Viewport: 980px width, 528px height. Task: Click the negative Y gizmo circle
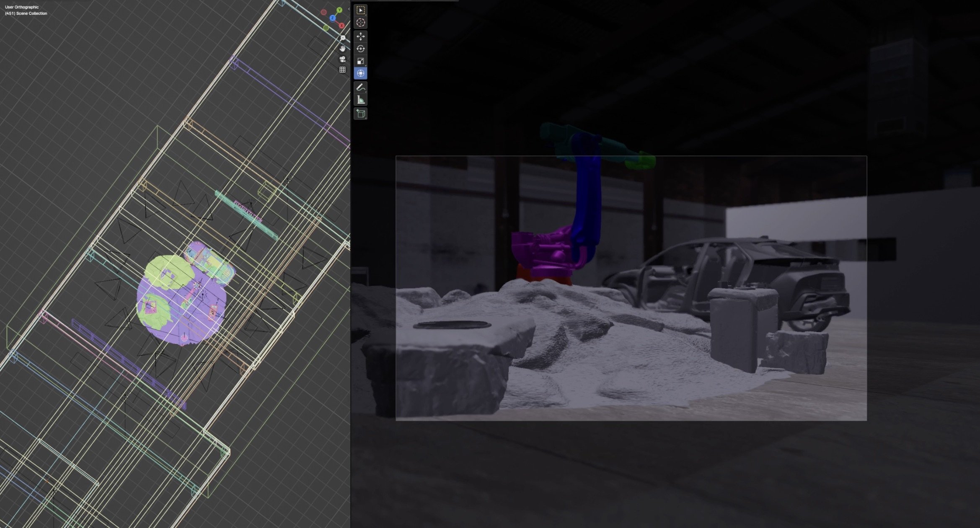pyautogui.click(x=326, y=28)
